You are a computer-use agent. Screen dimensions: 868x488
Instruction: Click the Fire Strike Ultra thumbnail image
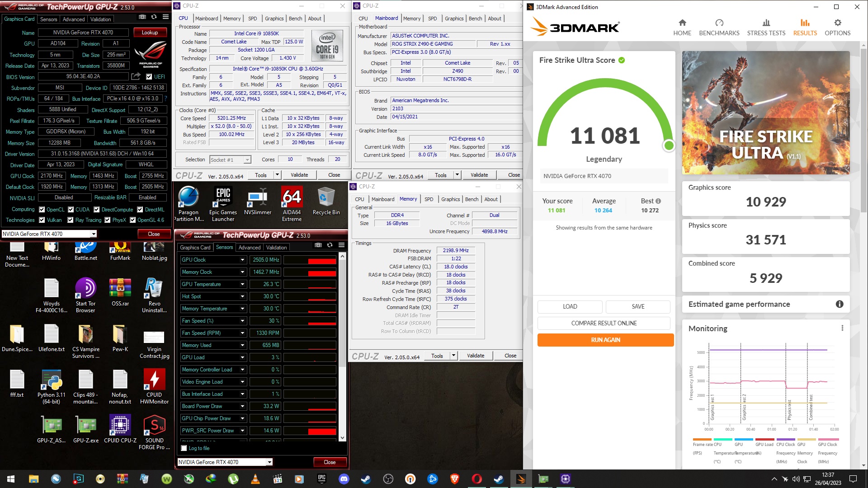coord(766,113)
